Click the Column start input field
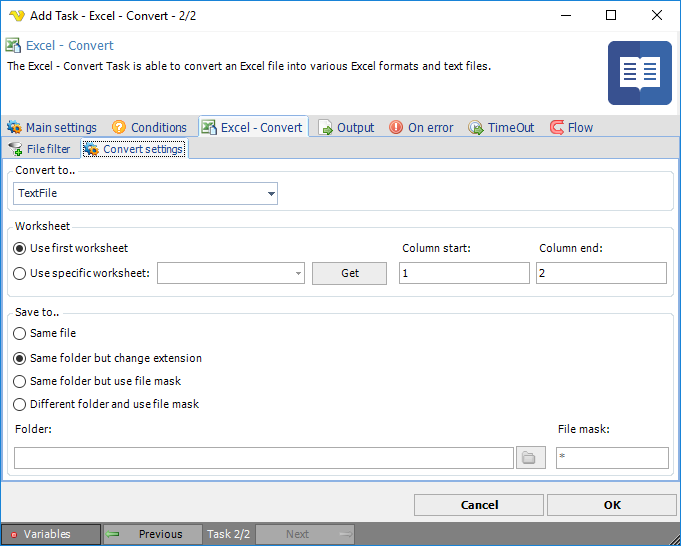 [464, 273]
